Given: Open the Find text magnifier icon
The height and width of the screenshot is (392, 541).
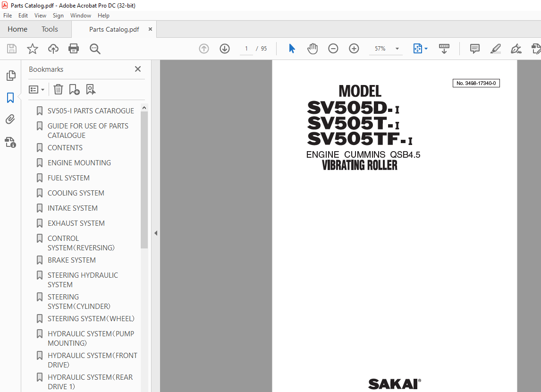Looking at the screenshot, I should (x=95, y=49).
